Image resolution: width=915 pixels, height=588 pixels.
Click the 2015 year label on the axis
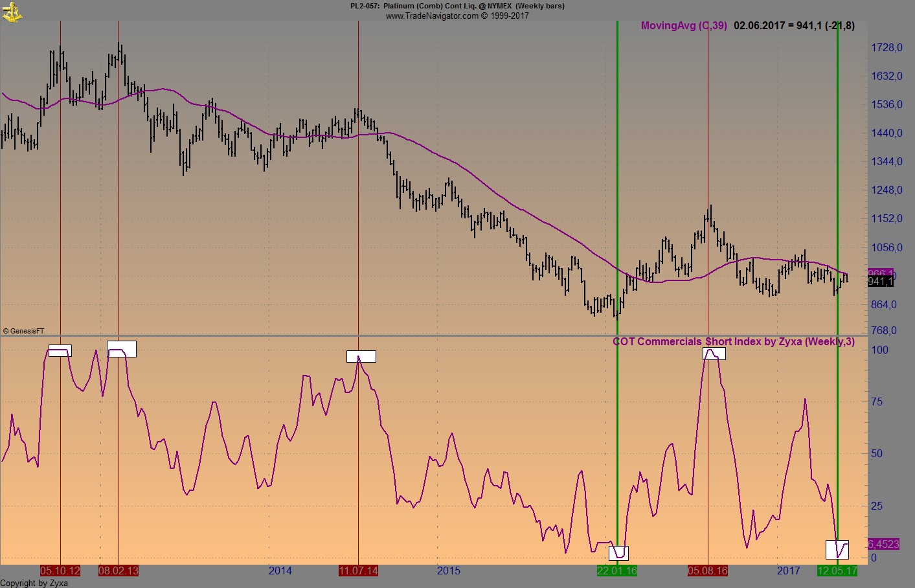449,571
